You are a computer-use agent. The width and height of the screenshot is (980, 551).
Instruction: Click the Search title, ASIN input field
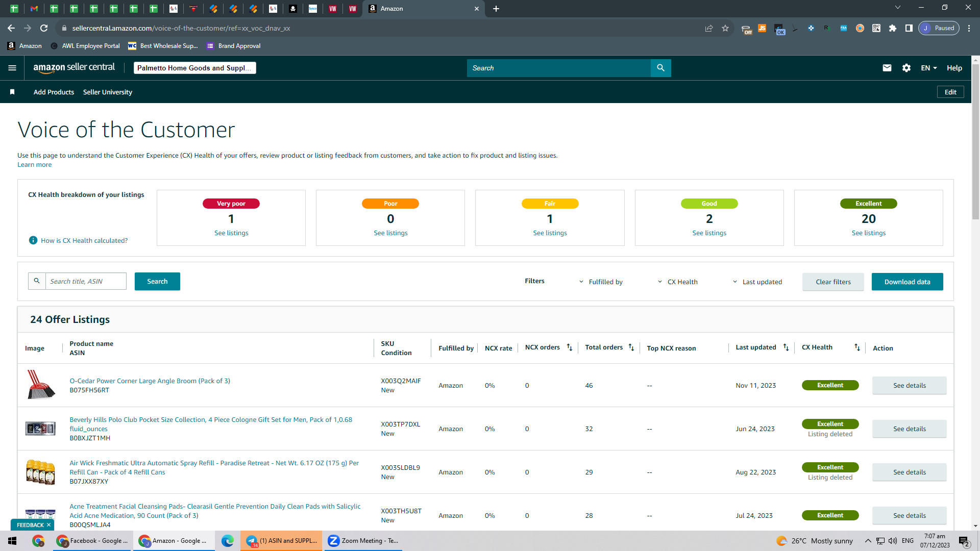pyautogui.click(x=86, y=281)
